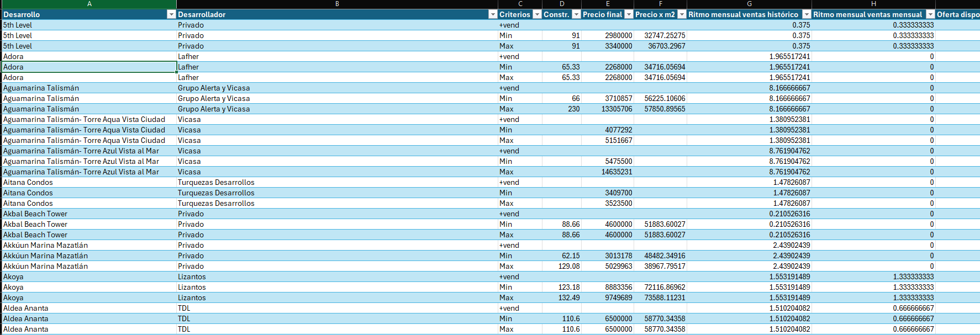980x335 pixels.
Task: Select the Lizantos cell in the Akoya Min row
Action: point(337,287)
